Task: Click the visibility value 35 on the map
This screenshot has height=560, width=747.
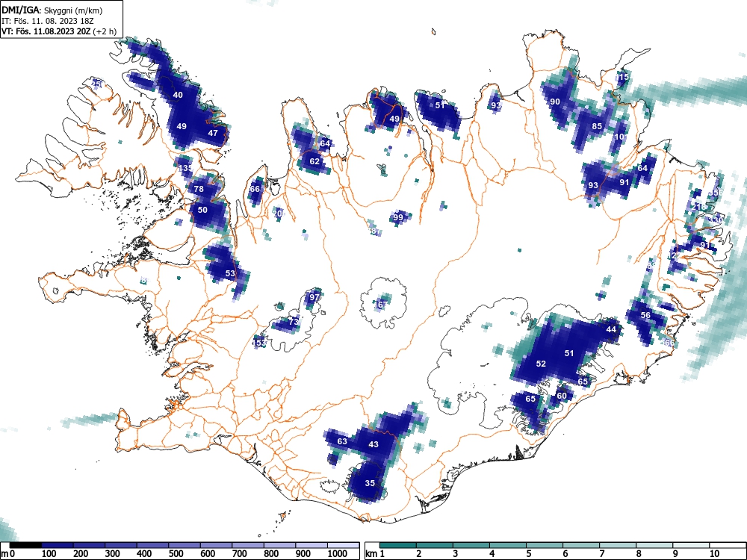Action: [370, 483]
